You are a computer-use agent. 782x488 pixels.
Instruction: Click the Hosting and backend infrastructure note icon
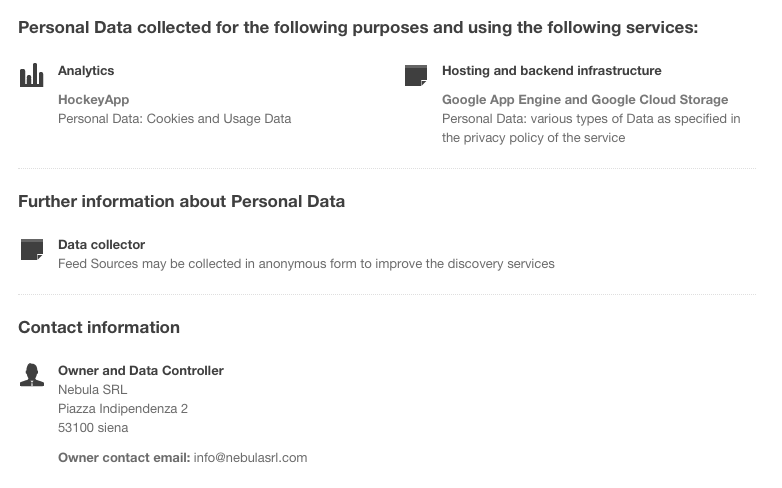click(416, 75)
